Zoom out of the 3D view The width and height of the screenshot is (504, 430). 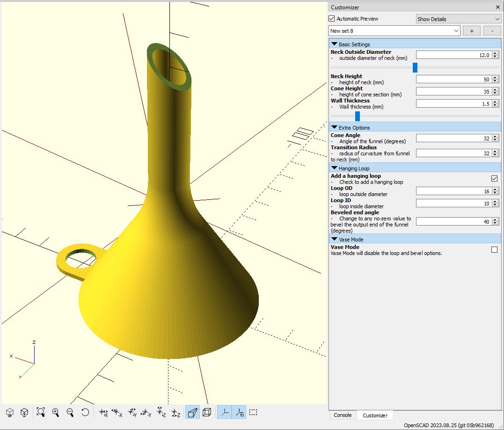(x=69, y=412)
